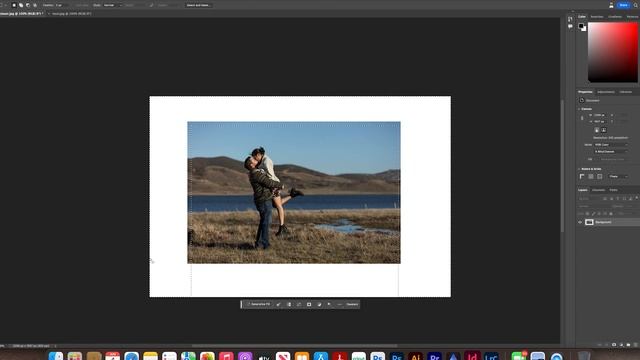
Task: Click the blue Share button
Action: tap(623, 5)
